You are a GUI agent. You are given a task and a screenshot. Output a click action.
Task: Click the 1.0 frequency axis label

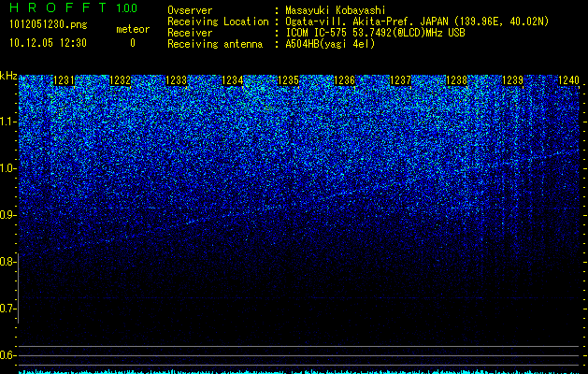(8, 168)
